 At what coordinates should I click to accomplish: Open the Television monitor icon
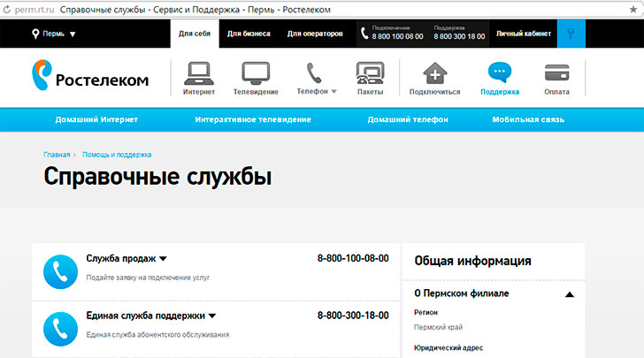[256, 72]
